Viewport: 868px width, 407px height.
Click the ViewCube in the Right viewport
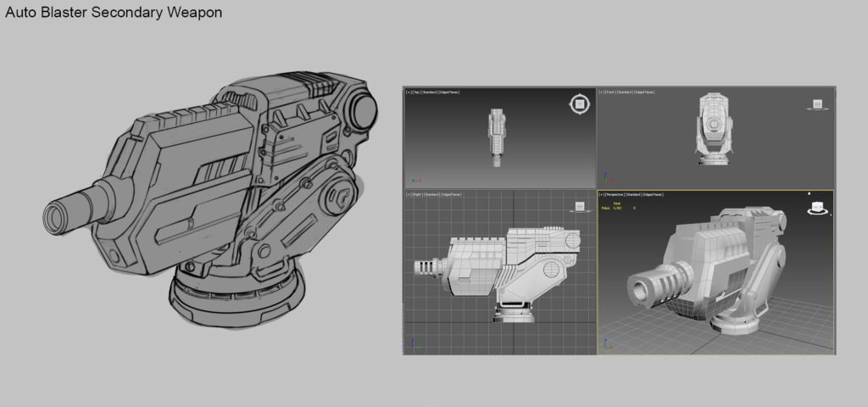[x=579, y=206]
